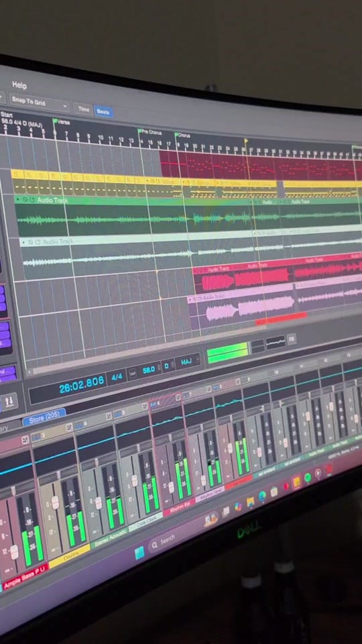Screen dimensions: 362x644
Task: Open the Snap To Grid dropdown
Action: (x=38, y=103)
